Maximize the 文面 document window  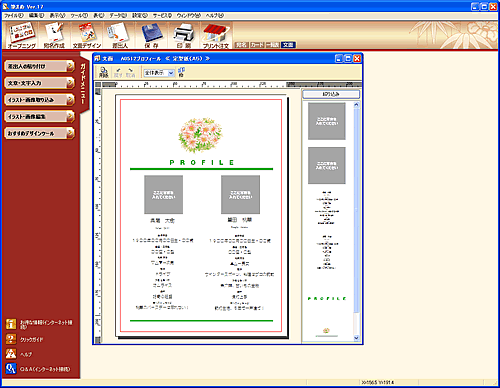[348, 59]
